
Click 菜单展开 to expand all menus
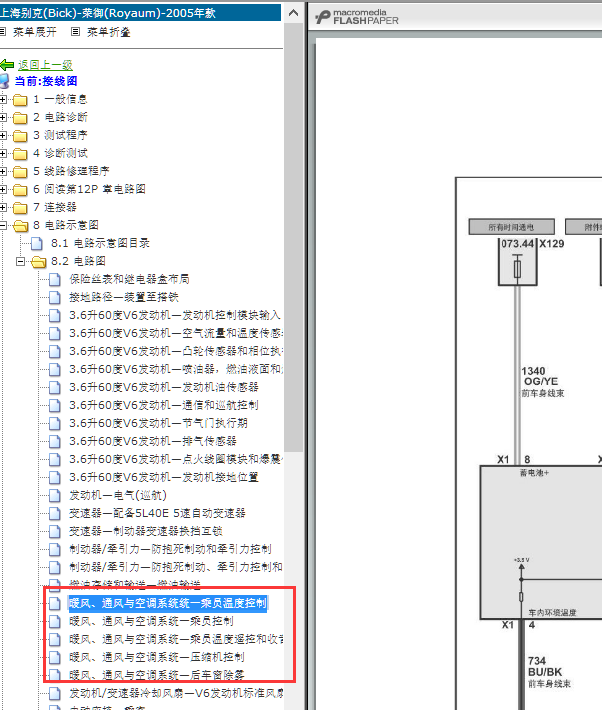(x=35, y=32)
